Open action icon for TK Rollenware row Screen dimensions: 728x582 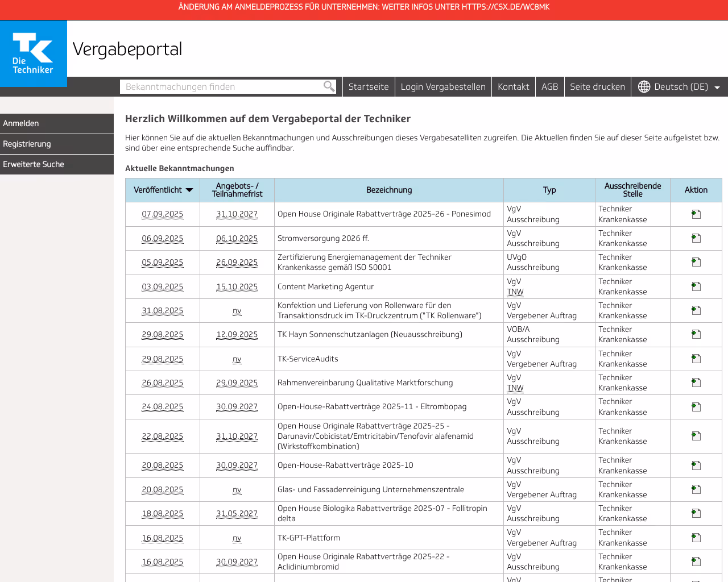[696, 310]
